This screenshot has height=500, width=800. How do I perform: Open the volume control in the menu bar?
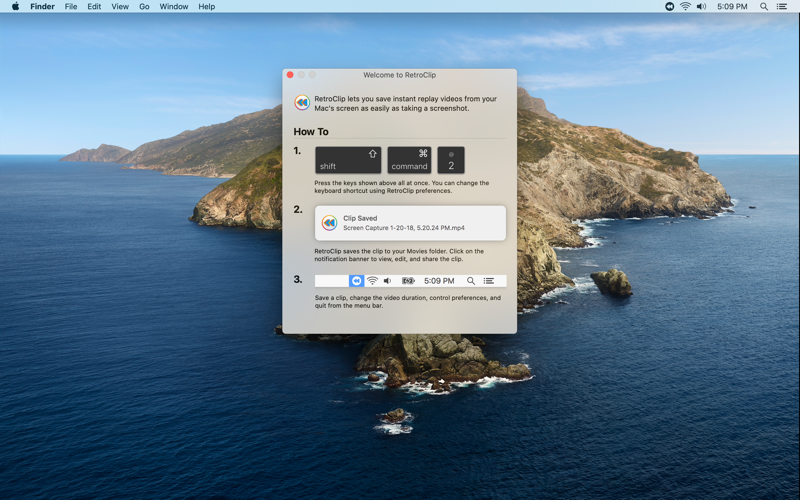tap(702, 7)
